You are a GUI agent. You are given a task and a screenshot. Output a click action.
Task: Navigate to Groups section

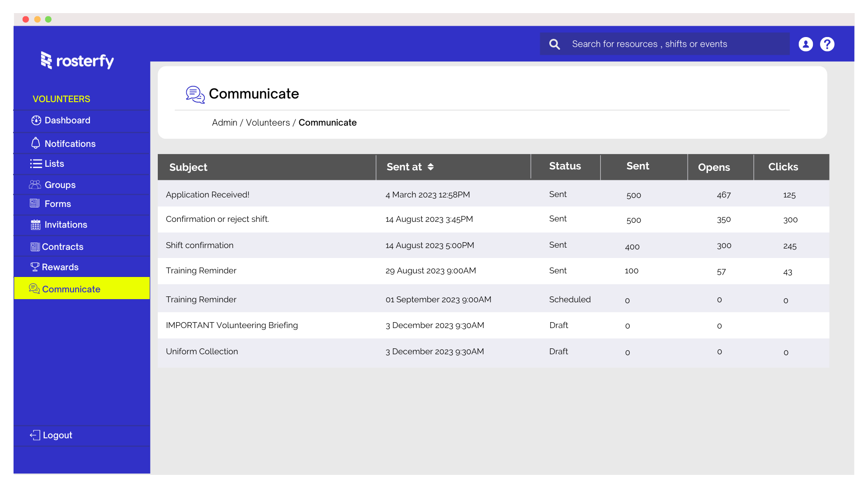pos(60,185)
